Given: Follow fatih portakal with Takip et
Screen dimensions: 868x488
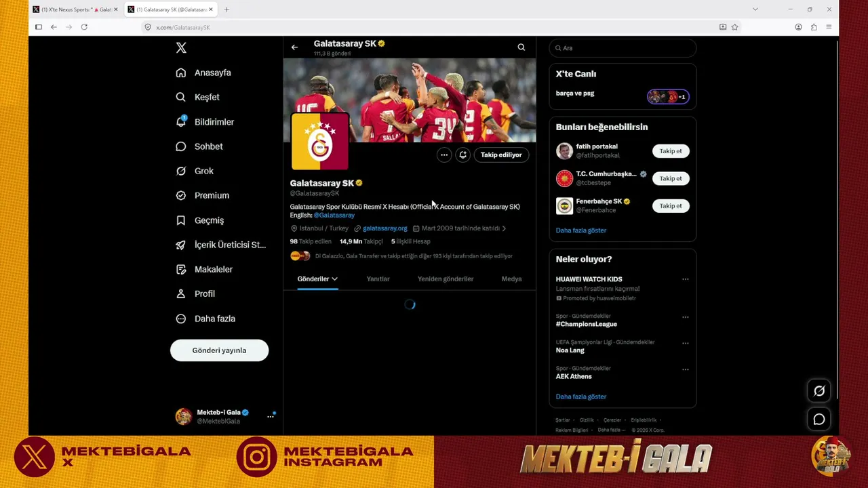Looking at the screenshot, I should tap(671, 151).
